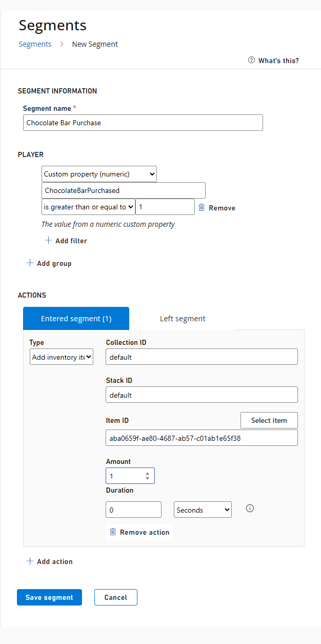
Task: Click the Segment name label
Action: point(47,108)
